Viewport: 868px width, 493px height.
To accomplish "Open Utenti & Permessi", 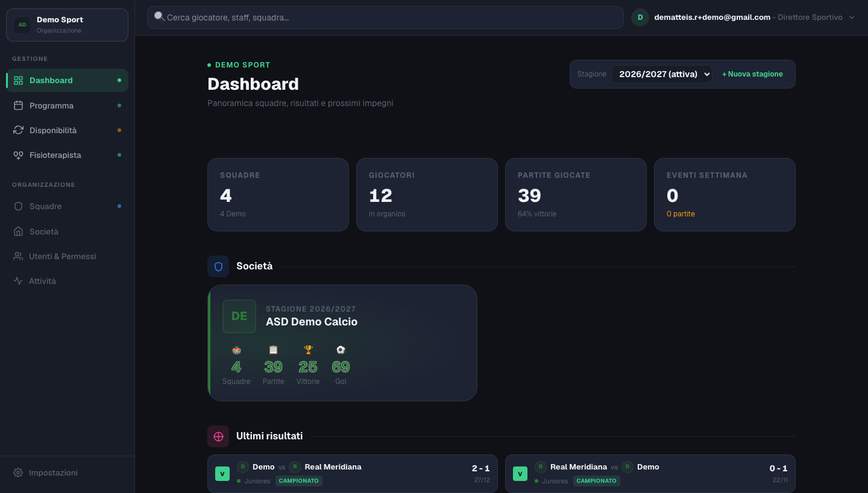I will pyautogui.click(x=67, y=256).
